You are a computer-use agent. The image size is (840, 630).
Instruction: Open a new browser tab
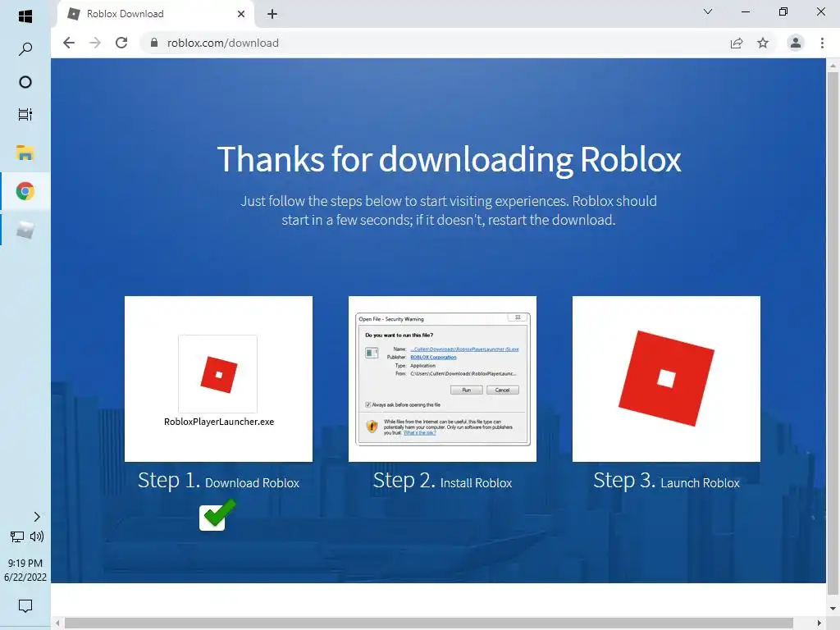pos(272,14)
